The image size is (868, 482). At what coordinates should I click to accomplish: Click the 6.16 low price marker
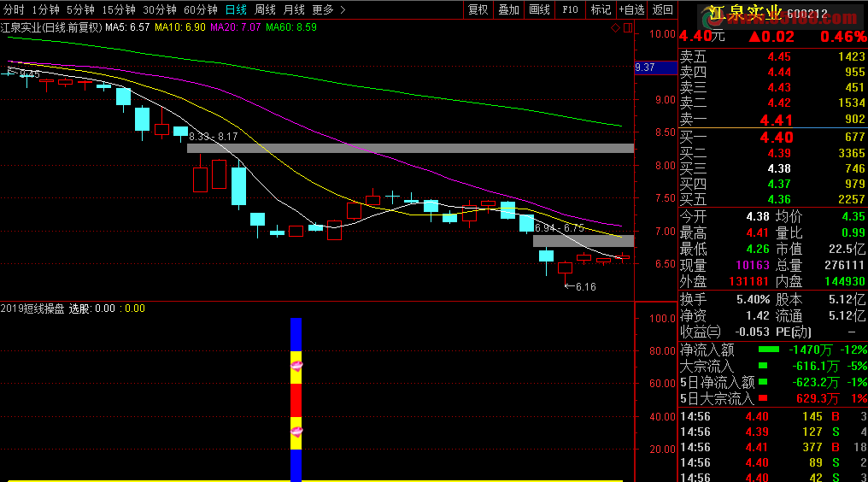580,286
